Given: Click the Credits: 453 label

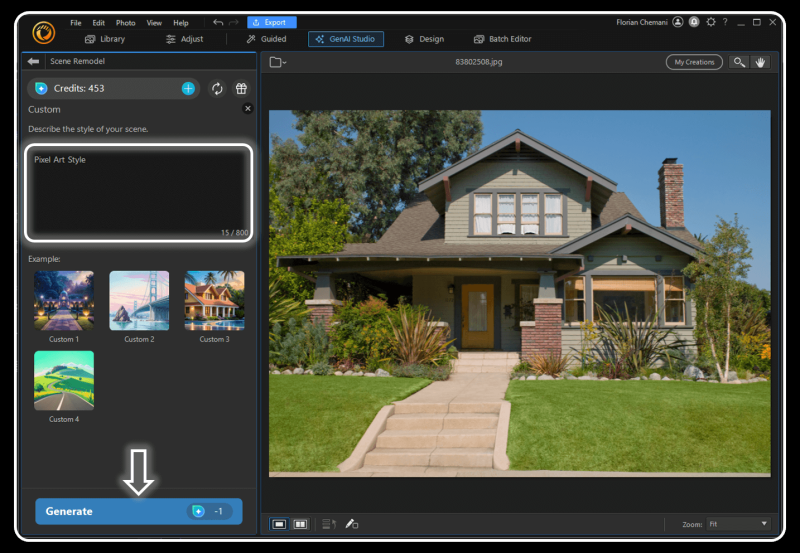Looking at the screenshot, I should [79, 88].
